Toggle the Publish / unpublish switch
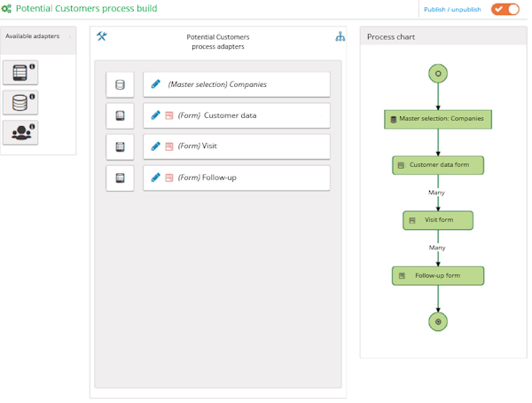The height and width of the screenshot is (403, 532). (505, 9)
